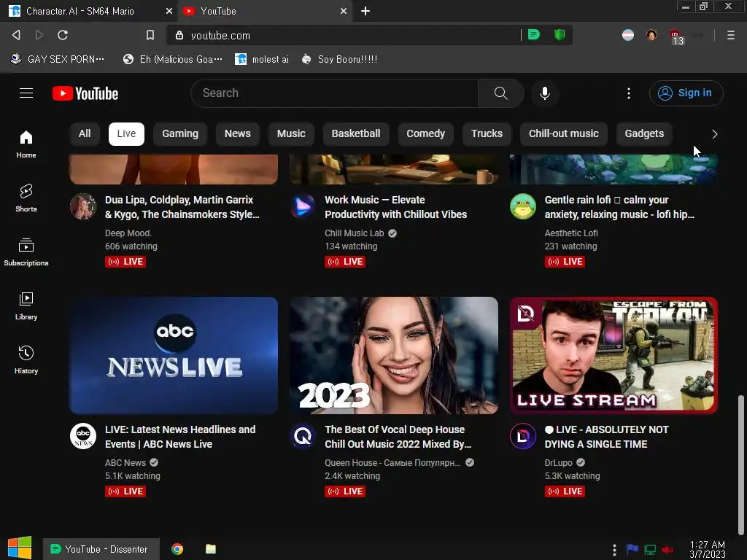Select the Chill-out music chip
This screenshot has width=747, height=560.
(x=564, y=134)
